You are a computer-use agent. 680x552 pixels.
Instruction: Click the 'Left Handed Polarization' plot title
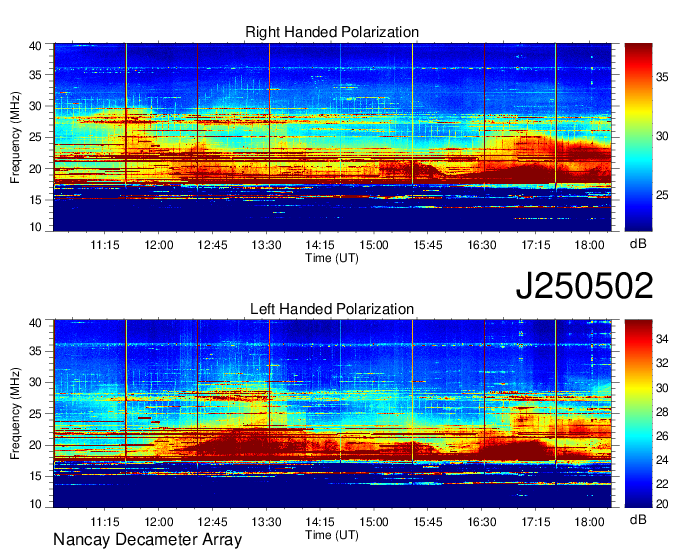tap(332, 309)
